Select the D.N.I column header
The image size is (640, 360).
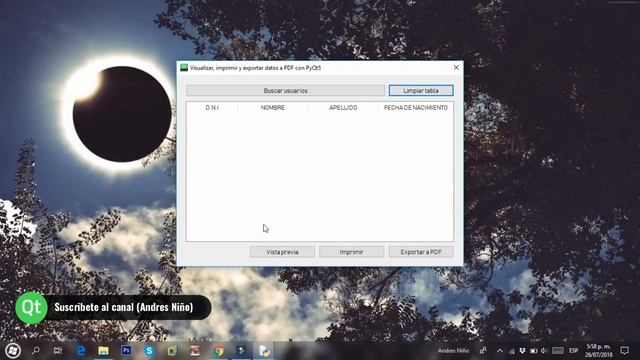tap(212, 107)
